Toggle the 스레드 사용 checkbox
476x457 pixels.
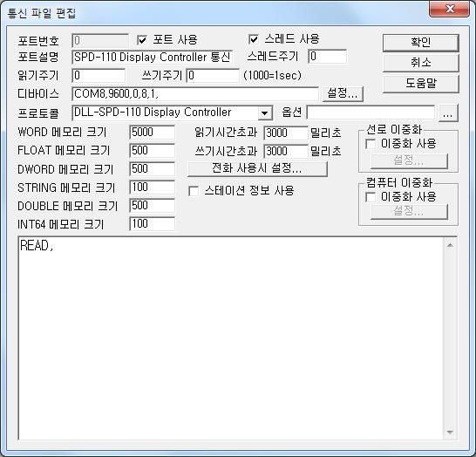click(x=253, y=39)
